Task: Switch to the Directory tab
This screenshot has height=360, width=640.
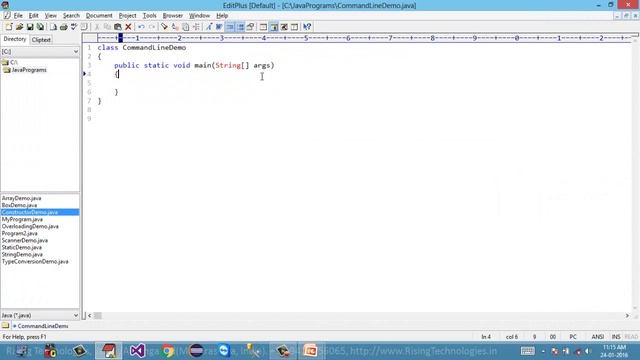Action: coord(15,39)
